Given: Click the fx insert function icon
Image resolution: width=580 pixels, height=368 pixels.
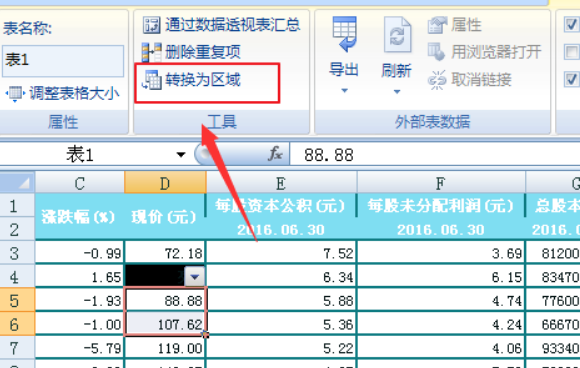Looking at the screenshot, I should (276, 154).
